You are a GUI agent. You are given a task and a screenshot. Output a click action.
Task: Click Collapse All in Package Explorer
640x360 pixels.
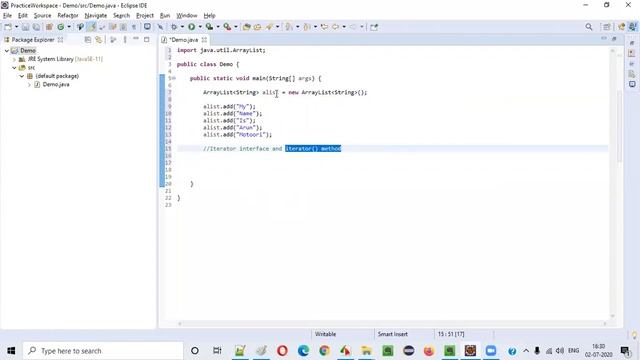pyautogui.click(x=88, y=40)
